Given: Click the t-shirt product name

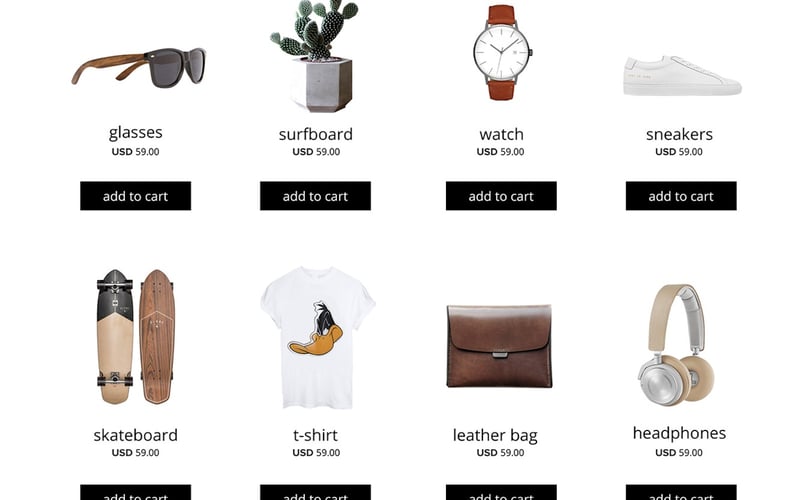Looking at the screenshot, I should pyautogui.click(x=315, y=435).
